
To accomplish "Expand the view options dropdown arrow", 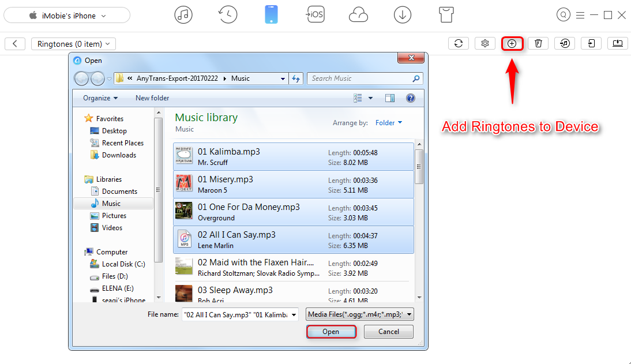I will pos(371,98).
